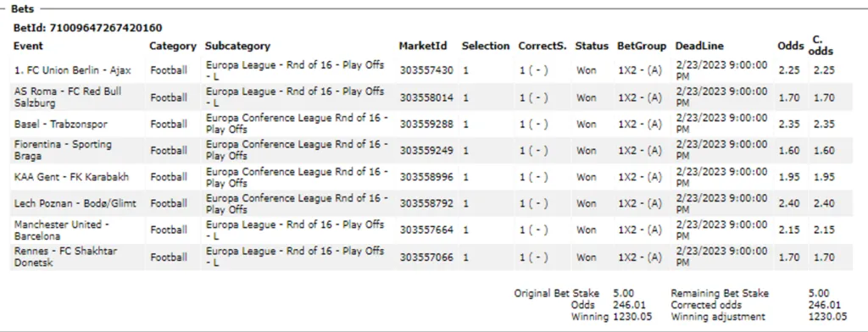Click the Corrected odds value 246.01
This screenshot has height=332, width=868.
tap(824, 305)
